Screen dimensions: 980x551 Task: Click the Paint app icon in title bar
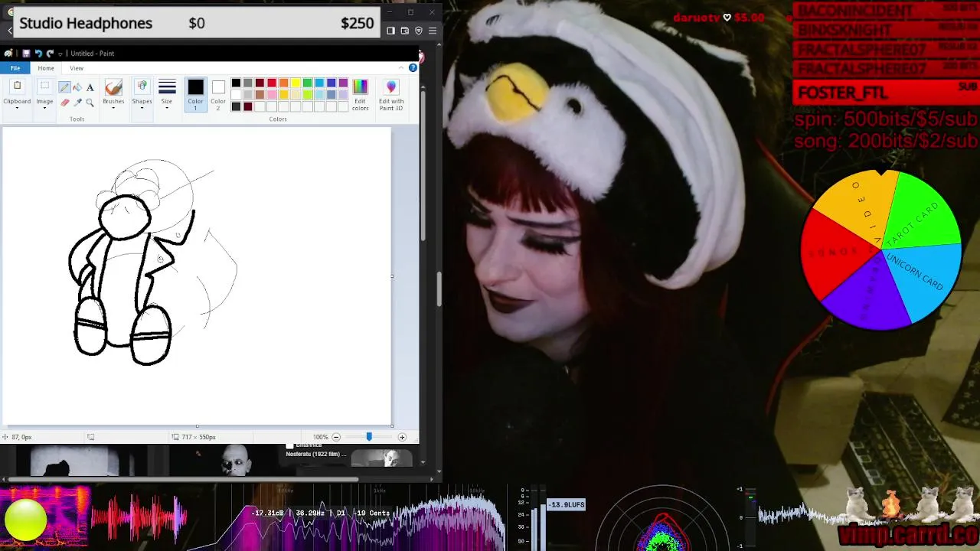pyautogui.click(x=8, y=54)
